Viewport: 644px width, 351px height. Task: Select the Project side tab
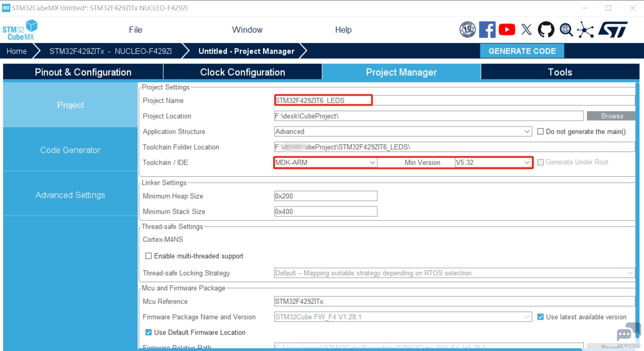(70, 105)
